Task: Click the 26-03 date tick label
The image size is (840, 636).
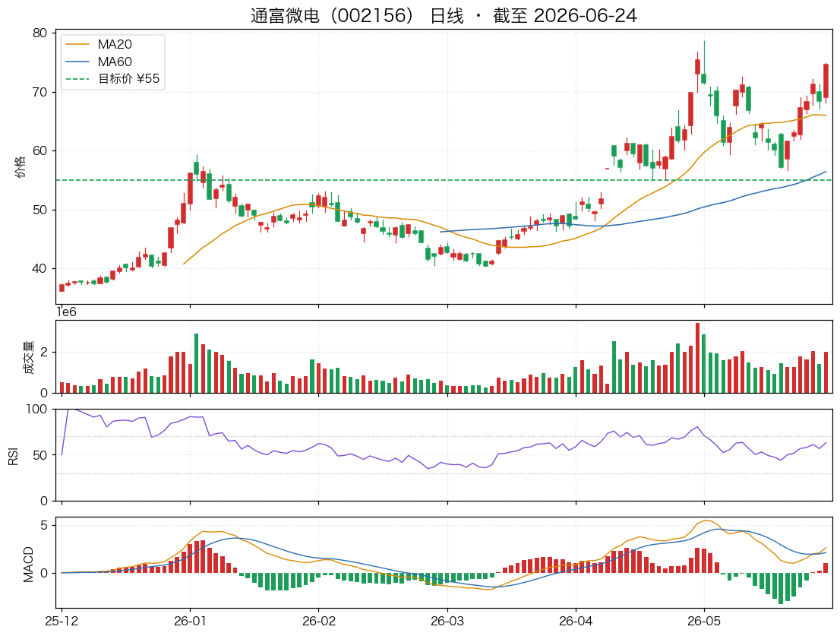Action: pos(447,622)
